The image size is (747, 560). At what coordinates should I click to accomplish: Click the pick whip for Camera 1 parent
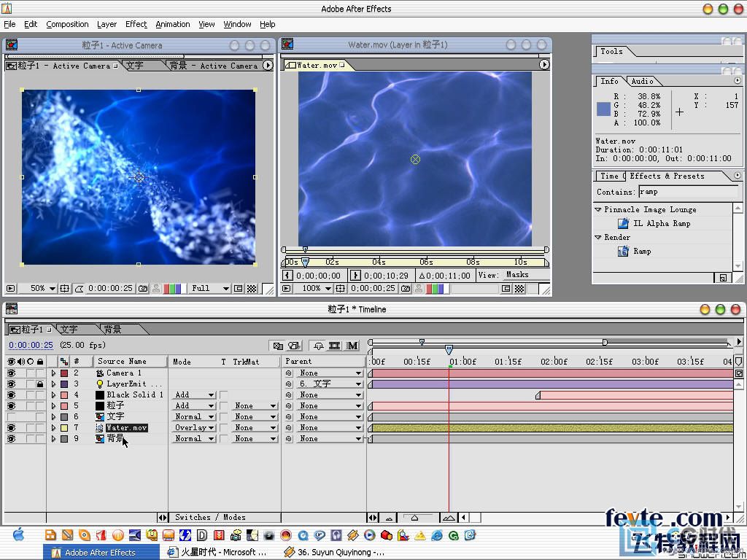tap(288, 373)
